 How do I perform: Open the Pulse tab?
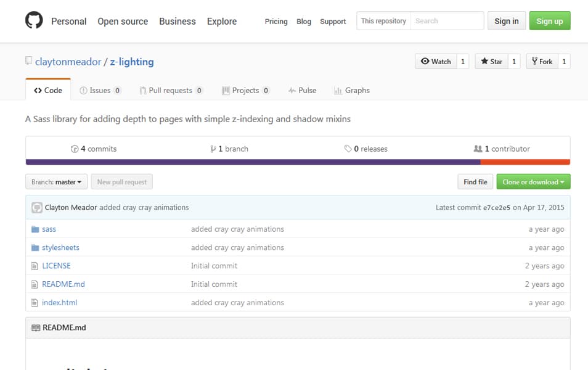point(302,91)
